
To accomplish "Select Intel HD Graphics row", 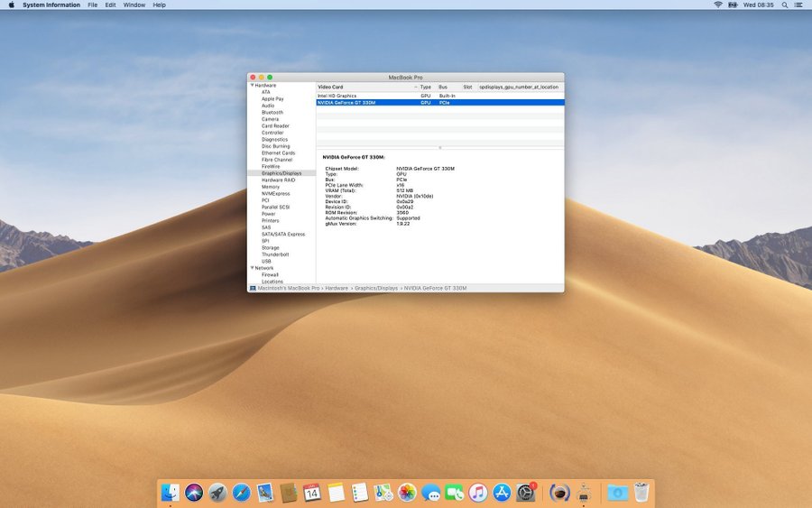I will click(x=337, y=96).
